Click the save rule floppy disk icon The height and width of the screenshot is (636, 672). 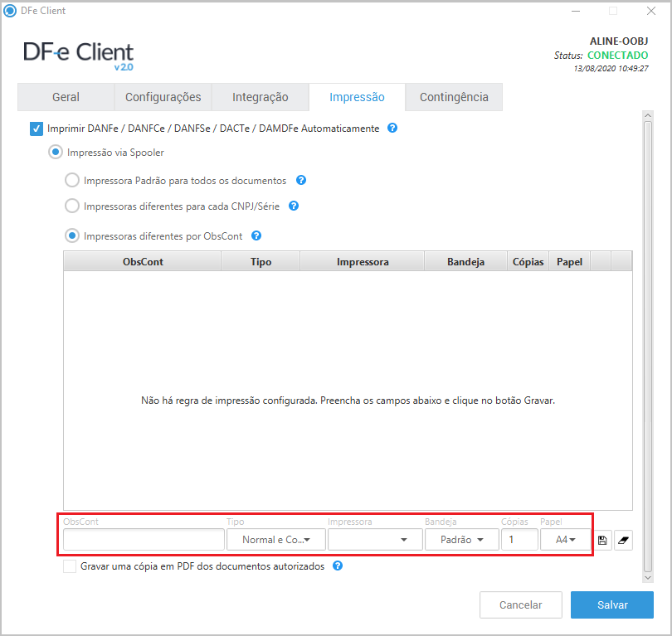602,540
